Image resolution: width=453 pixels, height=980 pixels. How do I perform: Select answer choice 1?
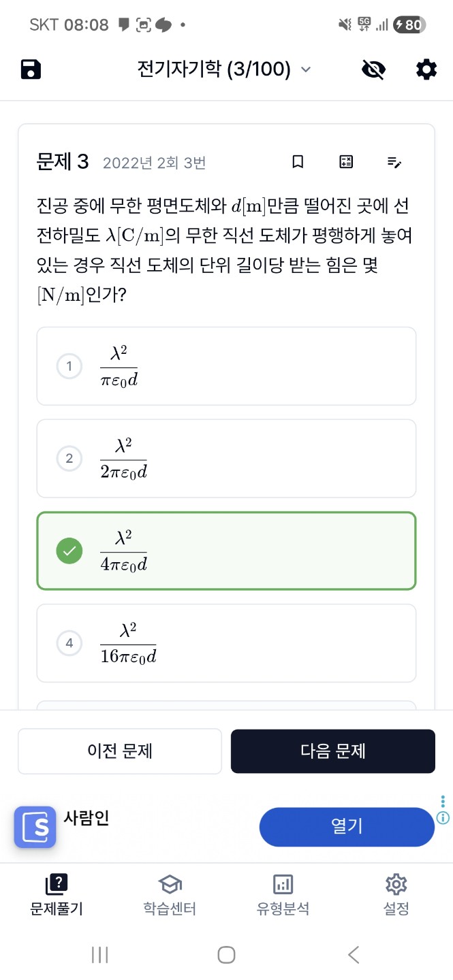(226, 366)
